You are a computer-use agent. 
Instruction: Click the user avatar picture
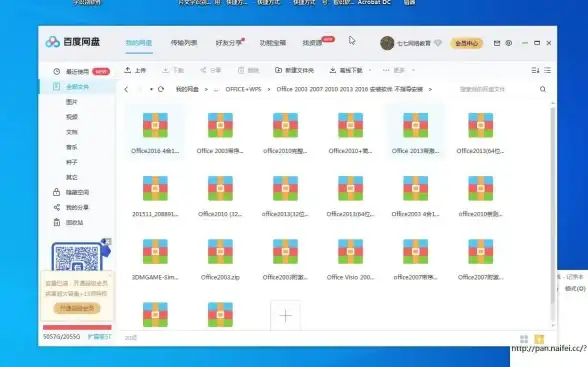pos(387,43)
